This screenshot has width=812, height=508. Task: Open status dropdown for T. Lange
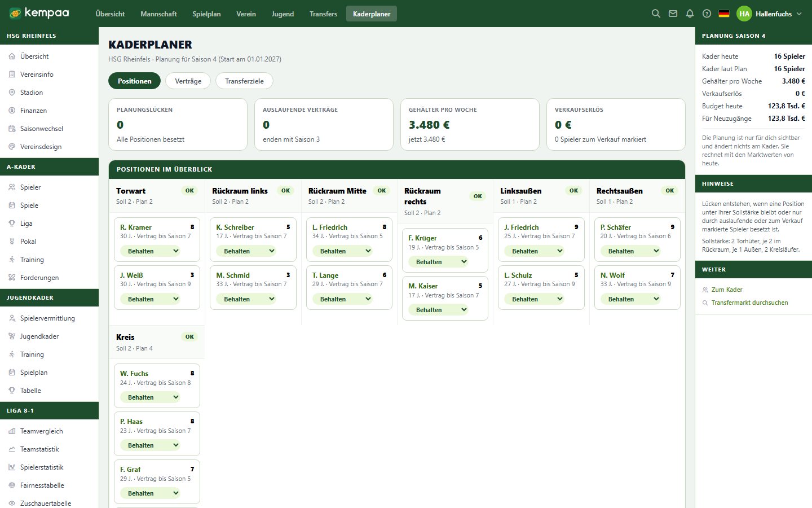[x=342, y=299]
